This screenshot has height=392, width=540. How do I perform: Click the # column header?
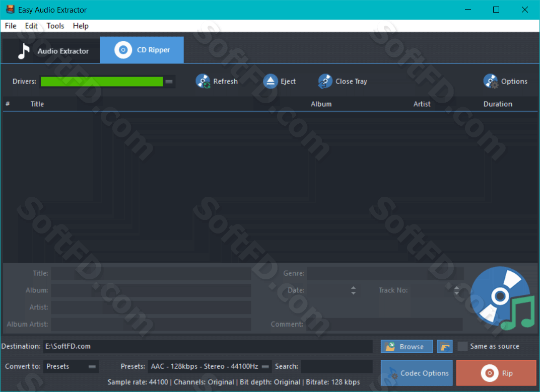(8, 104)
